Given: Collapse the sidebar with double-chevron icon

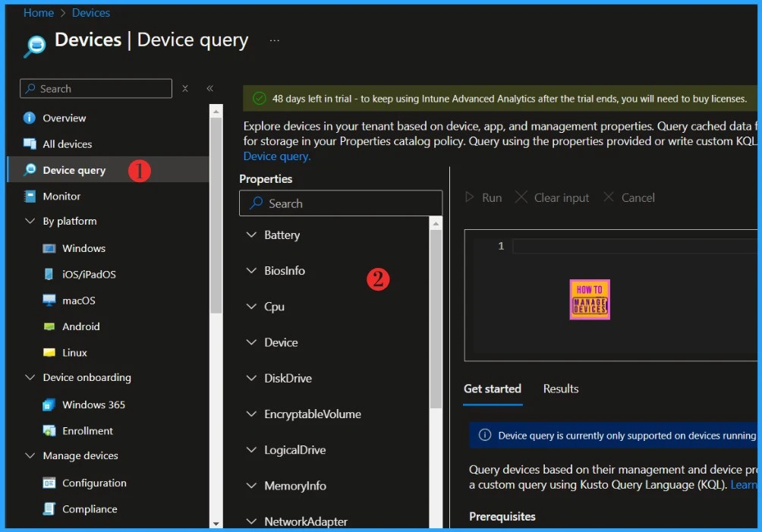Looking at the screenshot, I should tap(210, 89).
